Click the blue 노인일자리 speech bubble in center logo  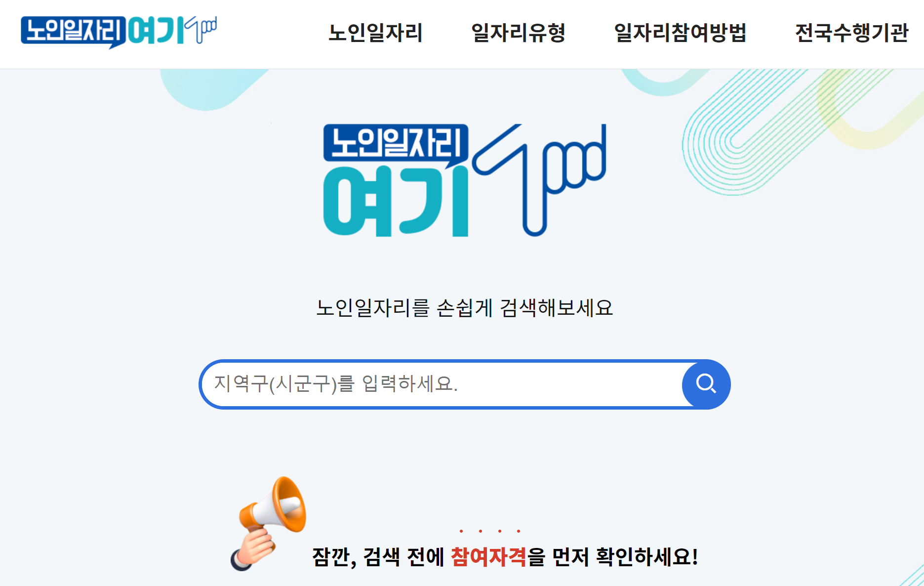tap(396, 144)
